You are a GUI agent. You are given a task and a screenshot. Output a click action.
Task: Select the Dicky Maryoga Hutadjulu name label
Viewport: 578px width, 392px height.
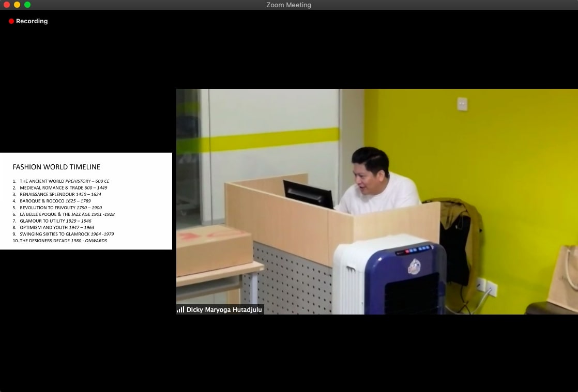(x=224, y=310)
